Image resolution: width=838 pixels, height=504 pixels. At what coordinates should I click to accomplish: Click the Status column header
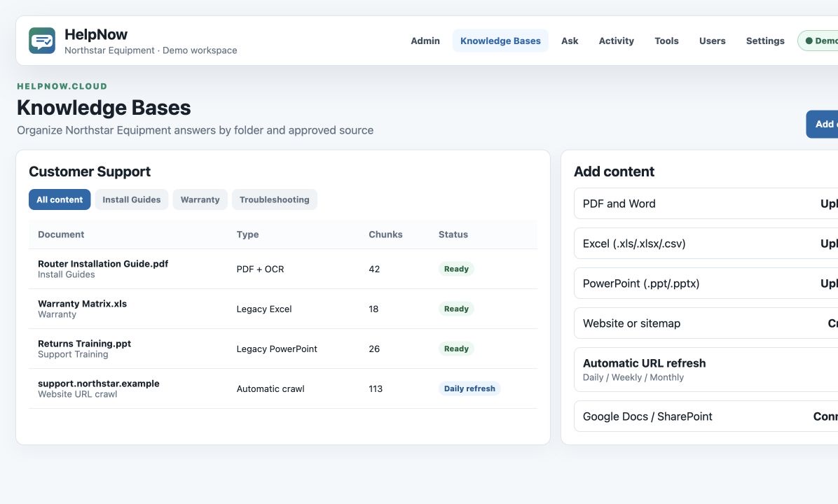(453, 234)
